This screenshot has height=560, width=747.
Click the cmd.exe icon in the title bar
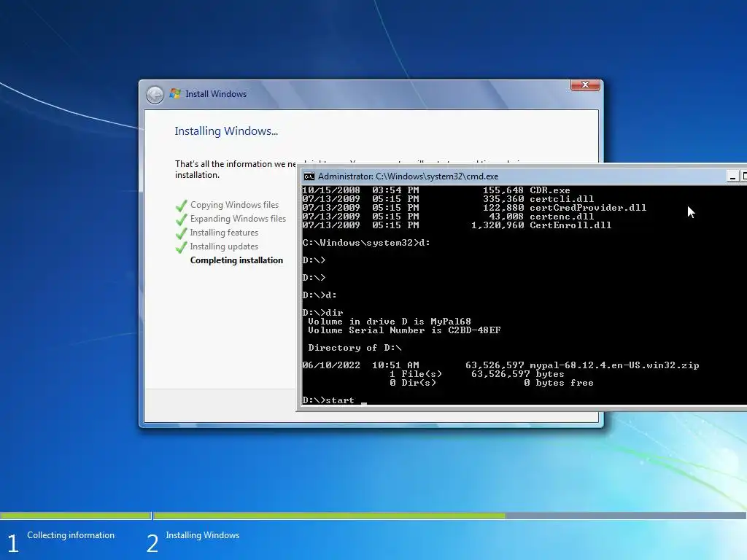click(309, 176)
